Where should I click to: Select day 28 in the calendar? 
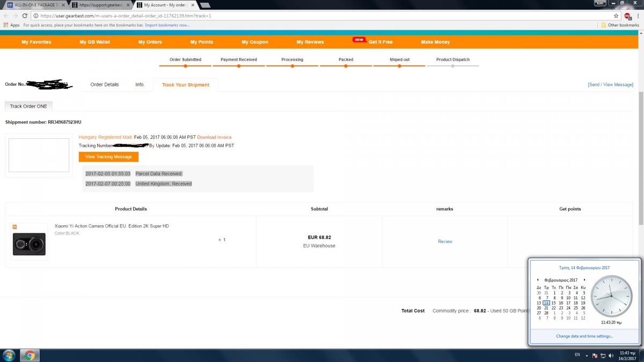pyautogui.click(x=546, y=313)
